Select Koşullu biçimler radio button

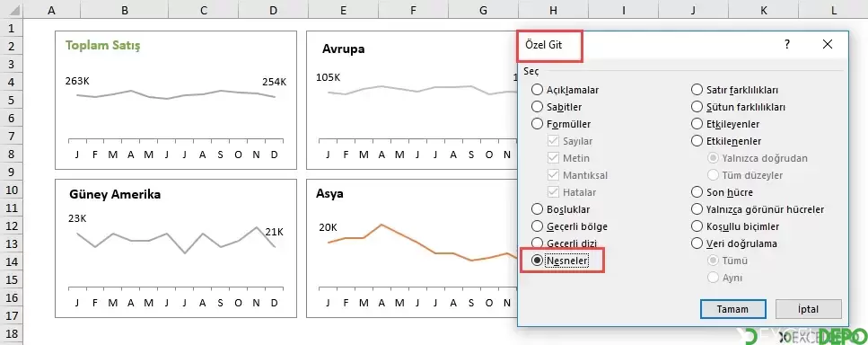pyautogui.click(x=735, y=226)
